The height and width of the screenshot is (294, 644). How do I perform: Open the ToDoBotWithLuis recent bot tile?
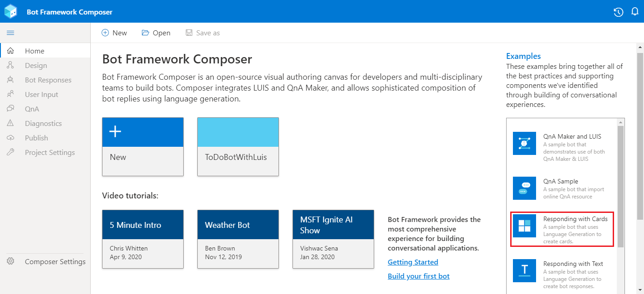tap(238, 146)
